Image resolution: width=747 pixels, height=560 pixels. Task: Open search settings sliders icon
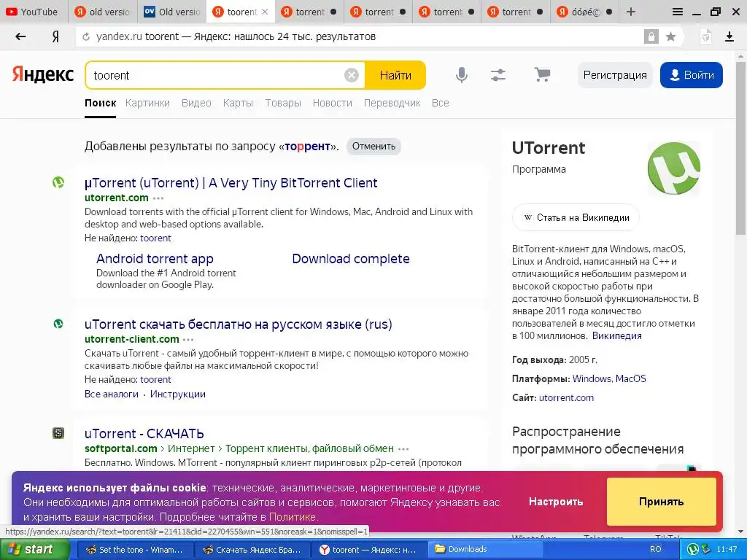[x=498, y=75]
